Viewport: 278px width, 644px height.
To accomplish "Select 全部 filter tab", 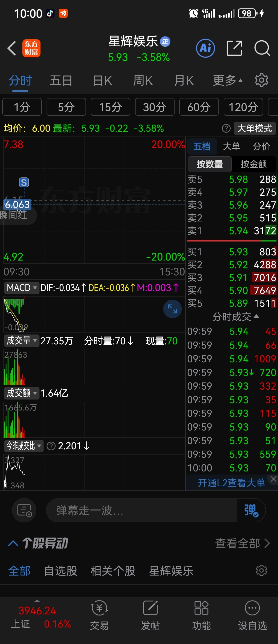I will 19,571.
